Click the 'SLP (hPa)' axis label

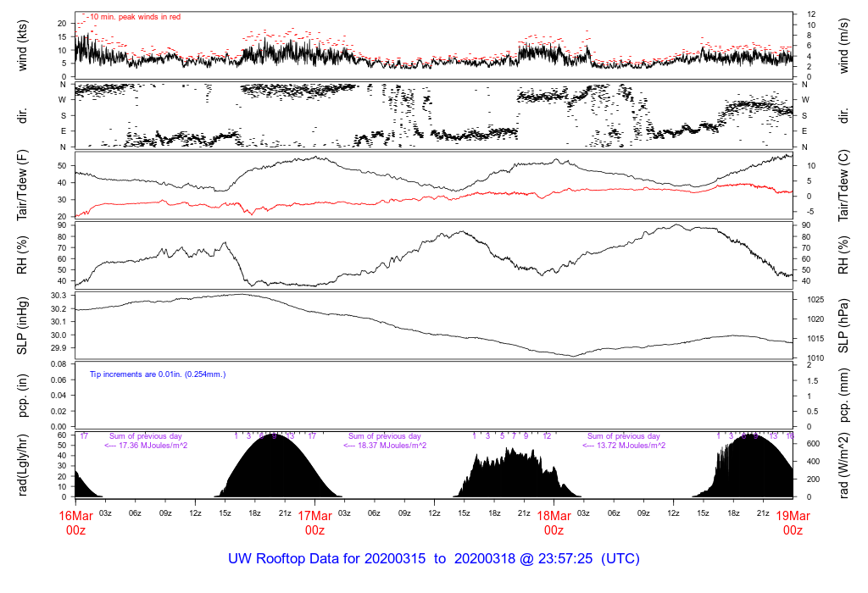(843, 326)
